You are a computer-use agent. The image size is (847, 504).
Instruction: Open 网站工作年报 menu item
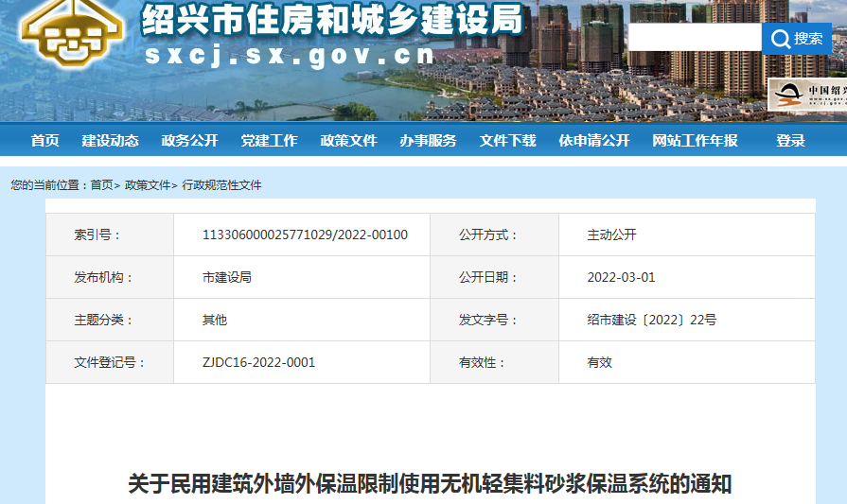(695, 140)
